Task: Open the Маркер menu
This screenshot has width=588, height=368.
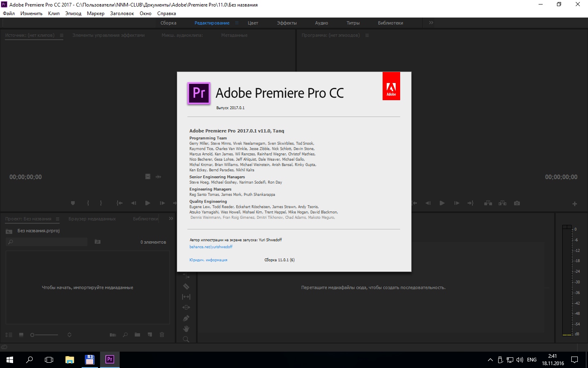Action: tap(96, 13)
